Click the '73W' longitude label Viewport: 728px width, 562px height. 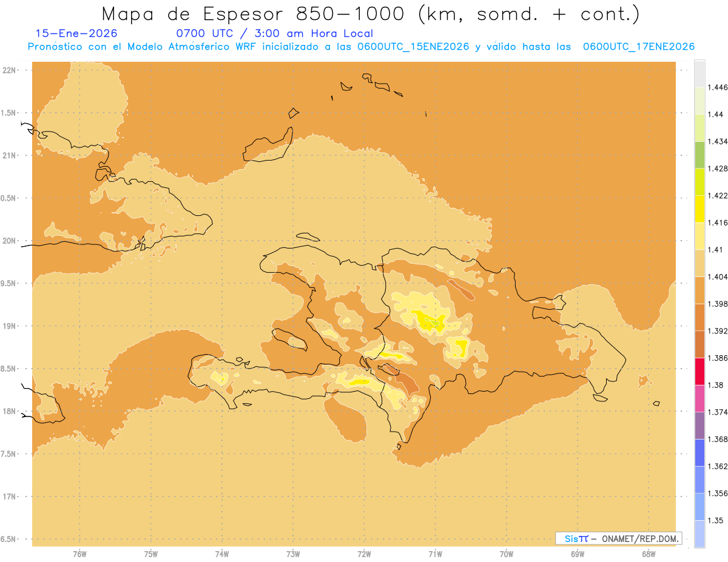(x=293, y=554)
